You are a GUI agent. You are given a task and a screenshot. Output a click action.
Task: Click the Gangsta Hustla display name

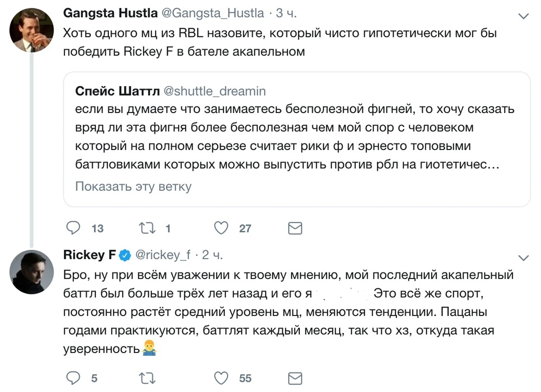[110, 13]
